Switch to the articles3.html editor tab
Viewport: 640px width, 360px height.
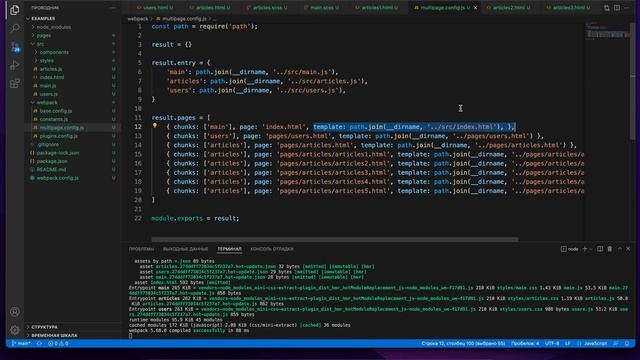pos(567,8)
